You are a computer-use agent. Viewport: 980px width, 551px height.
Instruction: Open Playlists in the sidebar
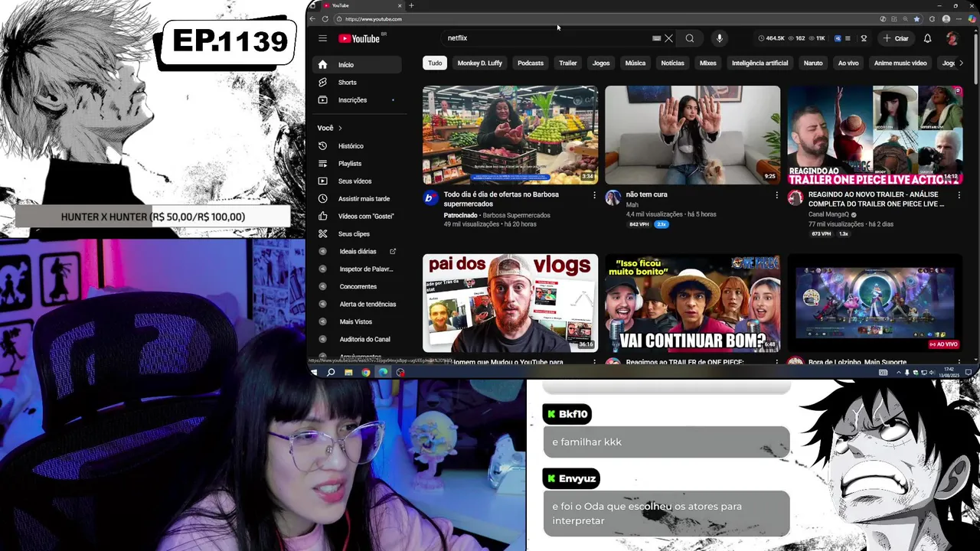pos(358,164)
